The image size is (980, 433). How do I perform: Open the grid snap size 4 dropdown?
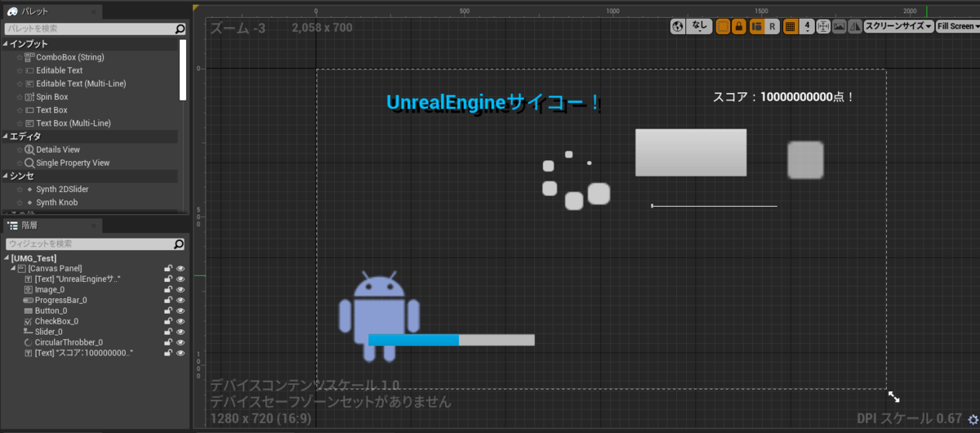[x=807, y=26]
